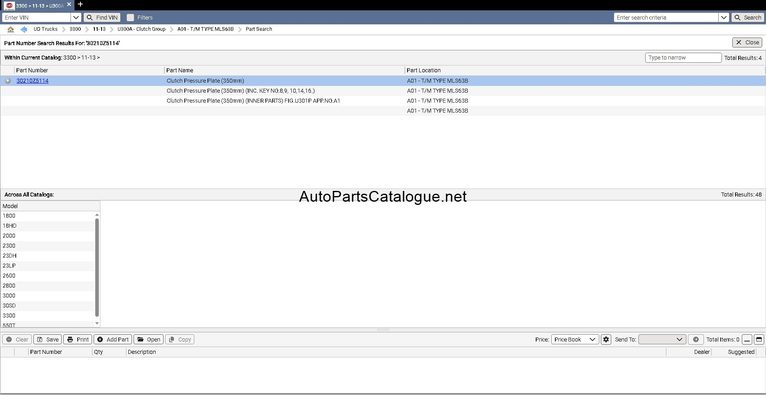Screen dimensions: 766x395
Task: Navigate to A01 - T/M TYPE MLS63B breadcrumb
Action: [x=206, y=29]
